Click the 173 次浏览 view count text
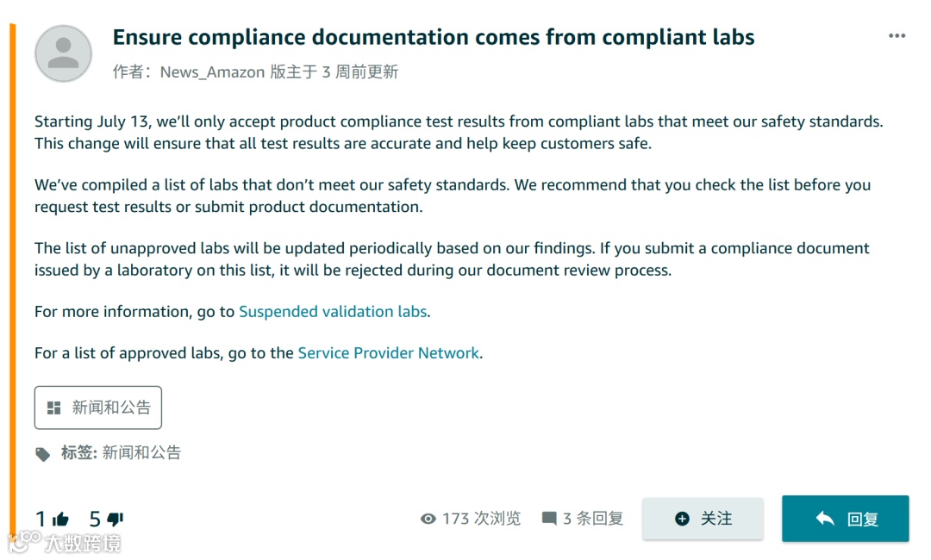The height and width of the screenshot is (560, 931). pyautogui.click(x=481, y=519)
